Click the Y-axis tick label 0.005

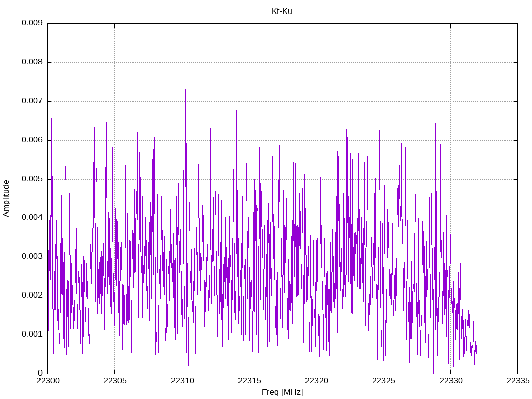point(32,179)
